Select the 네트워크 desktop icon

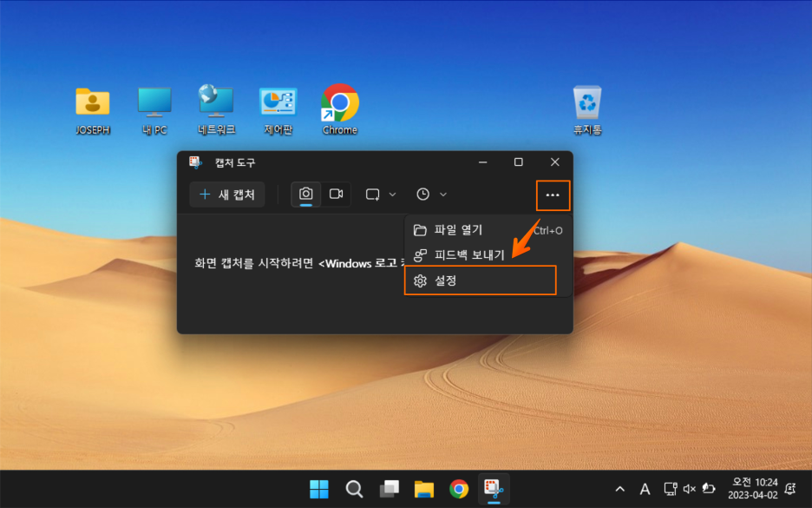click(x=217, y=110)
